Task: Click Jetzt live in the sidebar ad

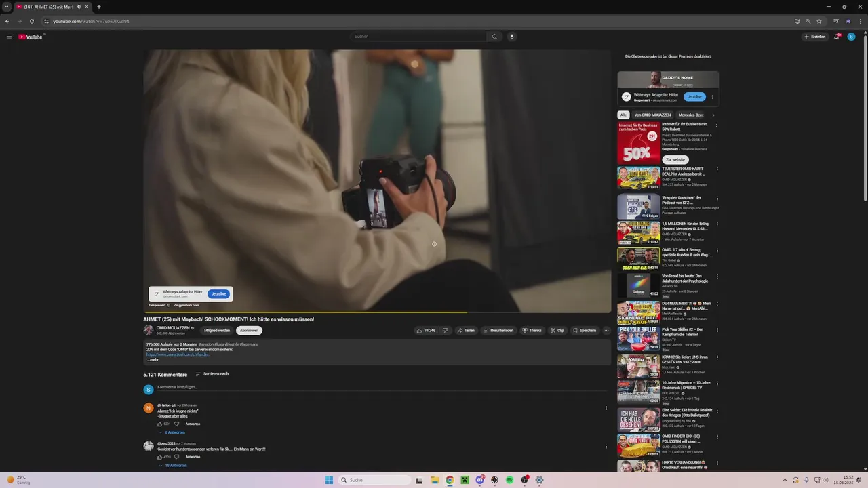Action: (694, 97)
